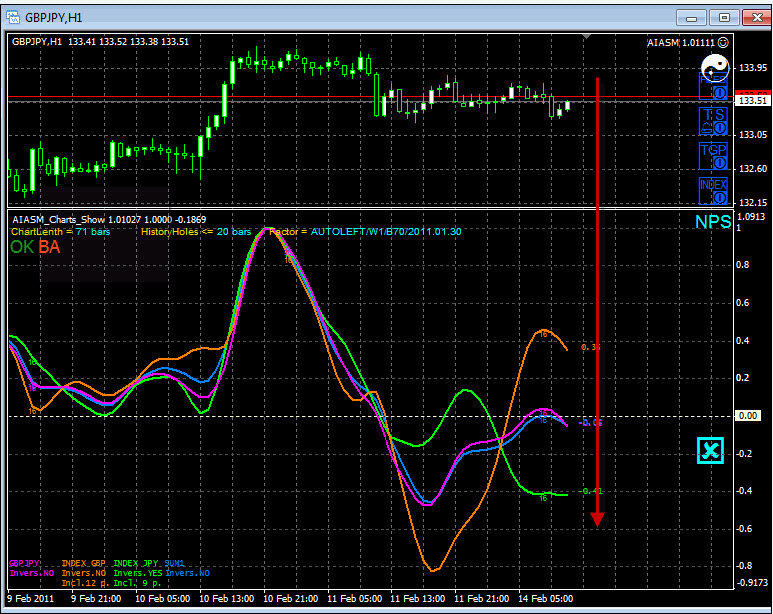Viewport: 773px width, 614px height.
Task: Click the cyan X box icon
Action: (710, 450)
